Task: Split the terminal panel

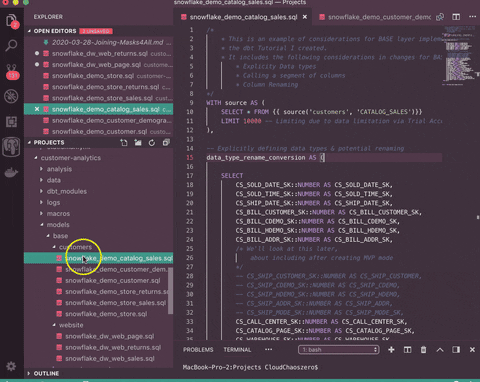Action: pyautogui.click(x=407, y=350)
